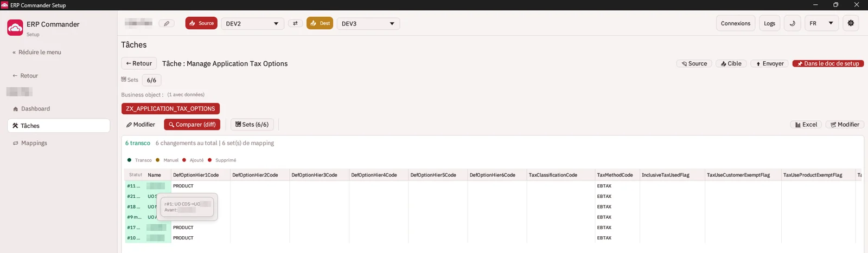Click Retour in the left sidebar
This screenshot has height=253, width=868.
25,76
